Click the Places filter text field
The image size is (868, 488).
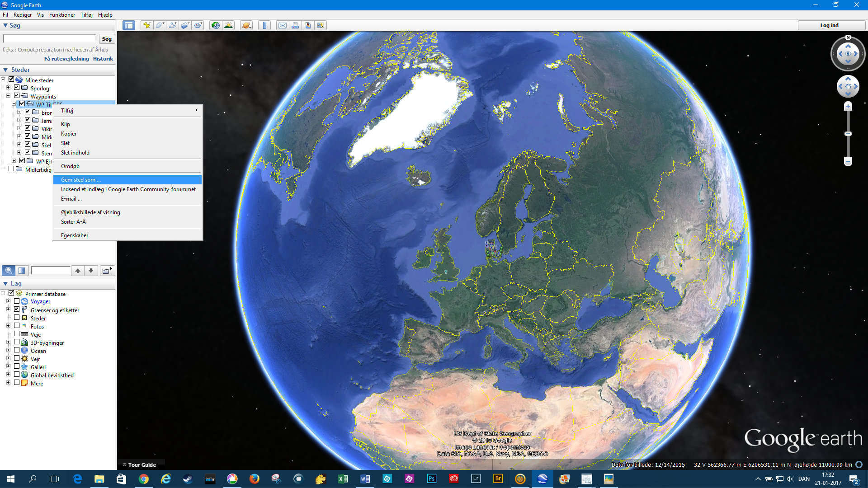[51, 271]
